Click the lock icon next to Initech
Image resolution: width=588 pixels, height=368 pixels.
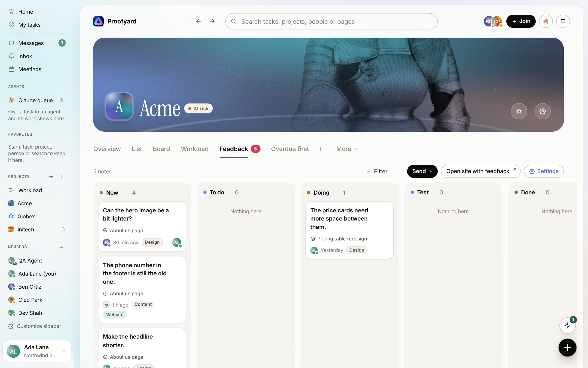pos(63,229)
